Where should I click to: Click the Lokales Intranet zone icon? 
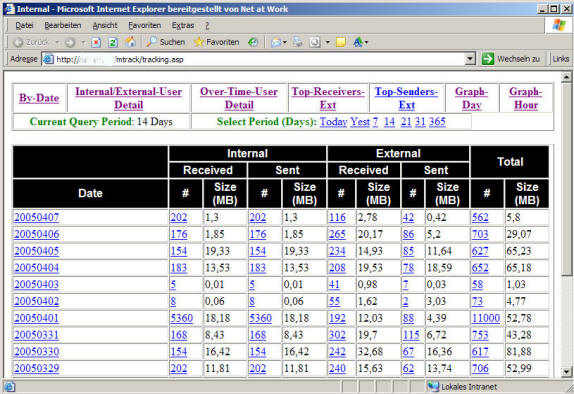tap(433, 386)
